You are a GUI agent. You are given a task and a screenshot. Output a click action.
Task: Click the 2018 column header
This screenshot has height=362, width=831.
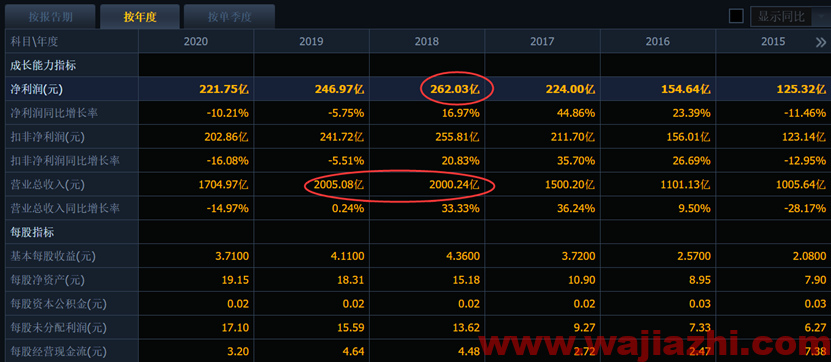click(427, 41)
